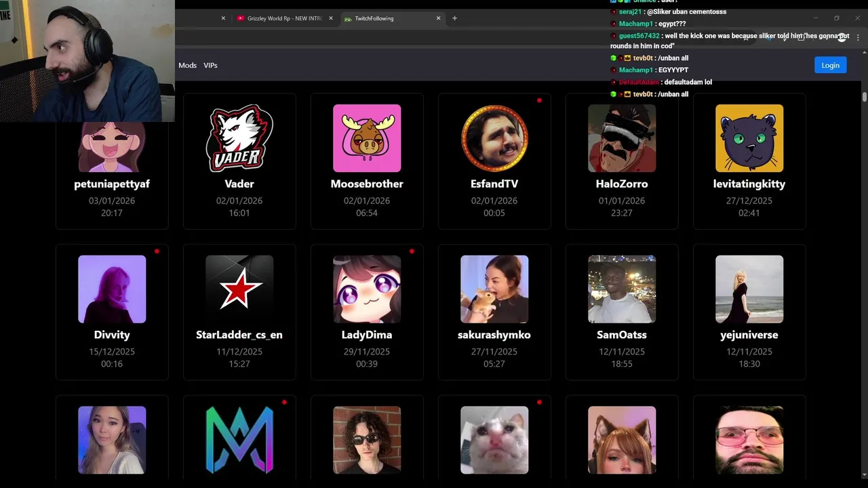This screenshot has height=488, width=868.
Task: Select the Divvity purple profile picture
Action: [112, 289]
